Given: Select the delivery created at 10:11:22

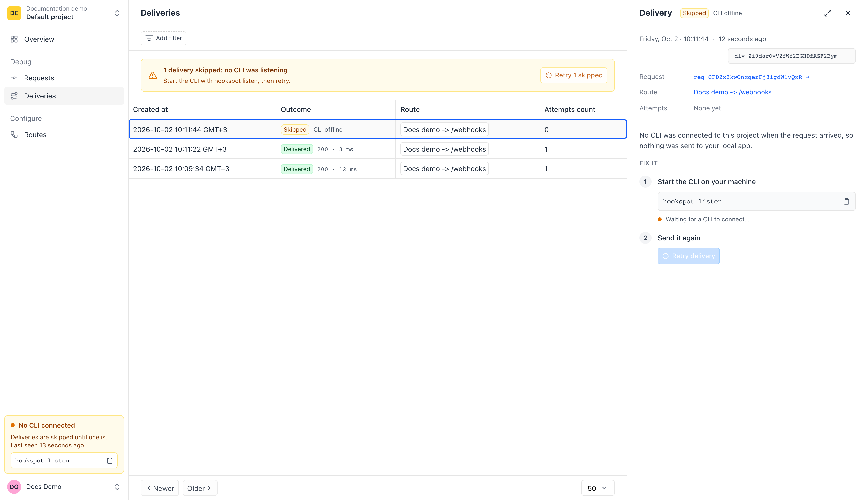Looking at the screenshot, I should (378, 149).
